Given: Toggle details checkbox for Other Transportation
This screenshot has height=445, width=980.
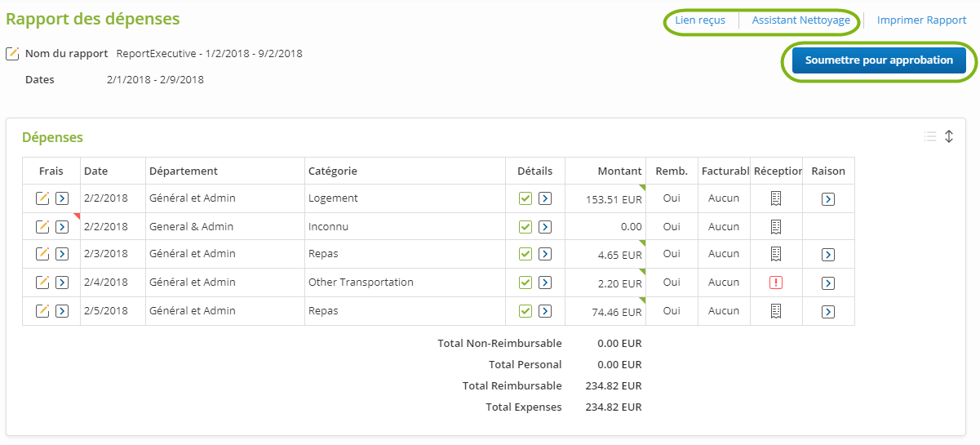Looking at the screenshot, I should click(x=525, y=283).
